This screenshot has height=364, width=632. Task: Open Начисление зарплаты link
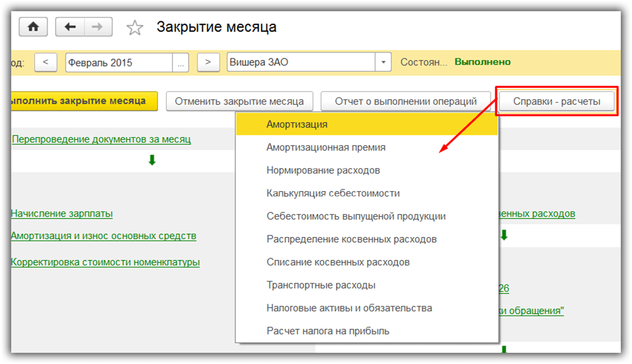pyautogui.click(x=62, y=213)
